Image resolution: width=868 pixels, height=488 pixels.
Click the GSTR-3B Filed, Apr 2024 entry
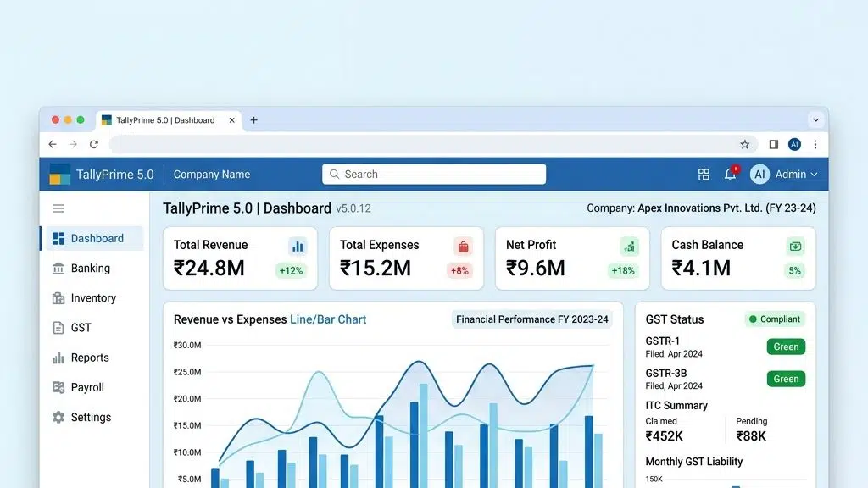pyautogui.click(x=674, y=379)
